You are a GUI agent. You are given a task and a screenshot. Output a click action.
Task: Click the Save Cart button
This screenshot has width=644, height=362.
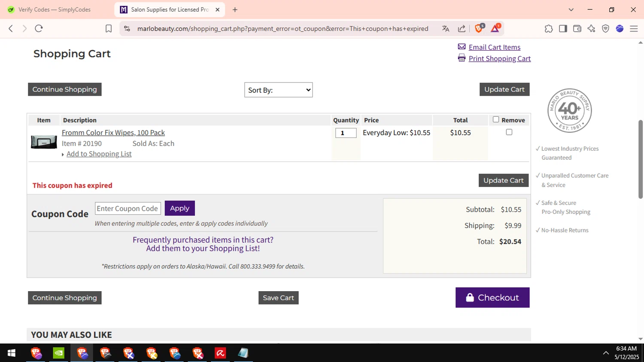279,298
